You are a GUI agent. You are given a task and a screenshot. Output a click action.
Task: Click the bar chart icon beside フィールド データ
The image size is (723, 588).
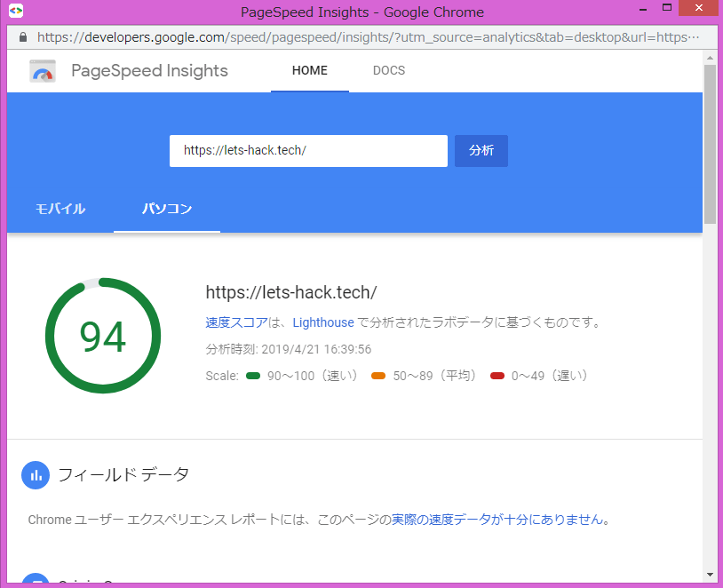click(36, 475)
